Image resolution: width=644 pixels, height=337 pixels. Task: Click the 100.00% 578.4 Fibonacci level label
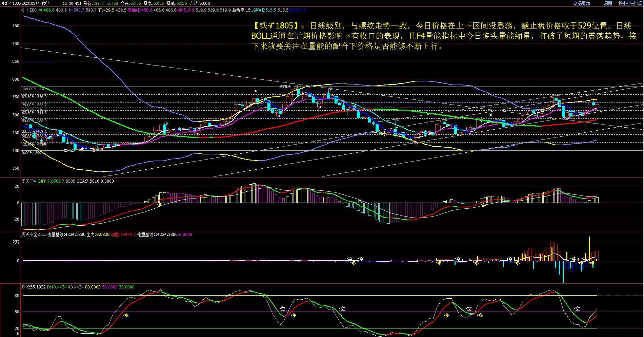point(36,89)
